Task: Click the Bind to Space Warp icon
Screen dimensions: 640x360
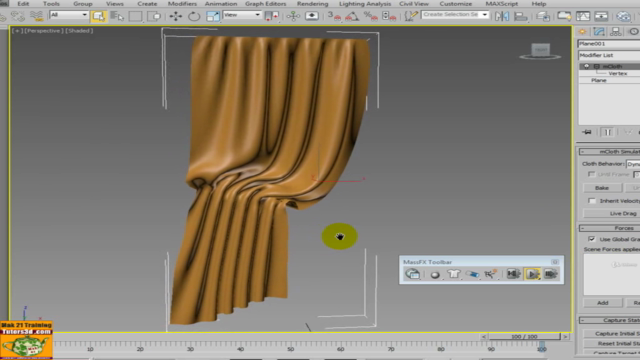Action: click(x=36, y=16)
